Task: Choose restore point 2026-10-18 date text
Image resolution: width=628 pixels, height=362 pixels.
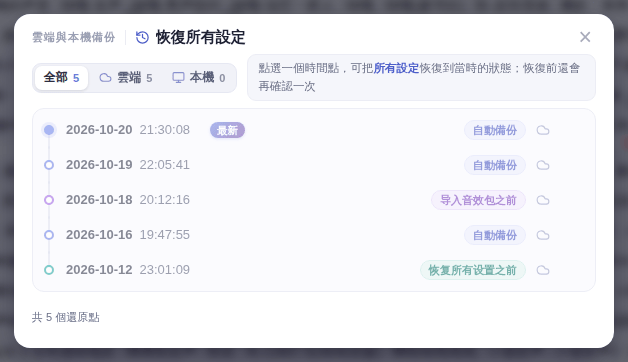Action: click(x=99, y=200)
